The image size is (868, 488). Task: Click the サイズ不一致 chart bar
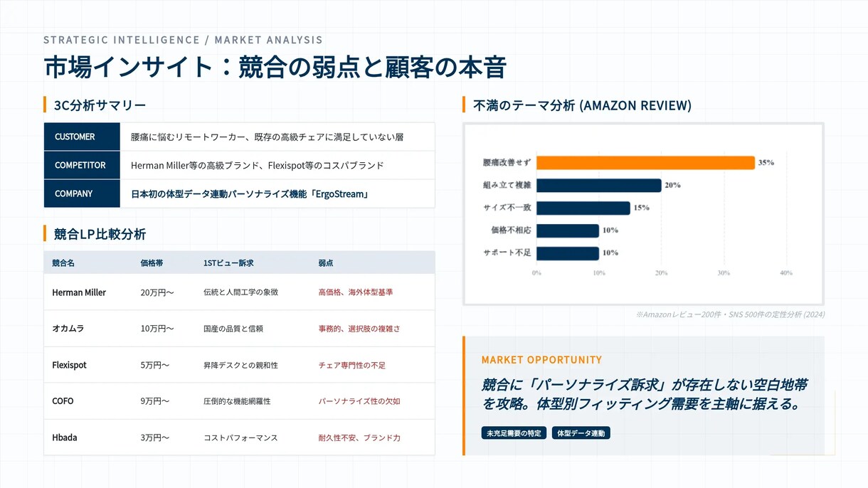583,208
